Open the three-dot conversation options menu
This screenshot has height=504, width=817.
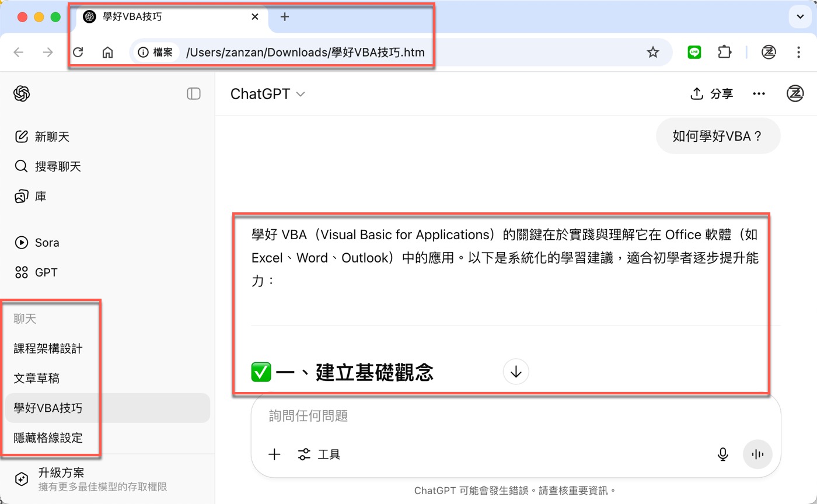coord(759,94)
